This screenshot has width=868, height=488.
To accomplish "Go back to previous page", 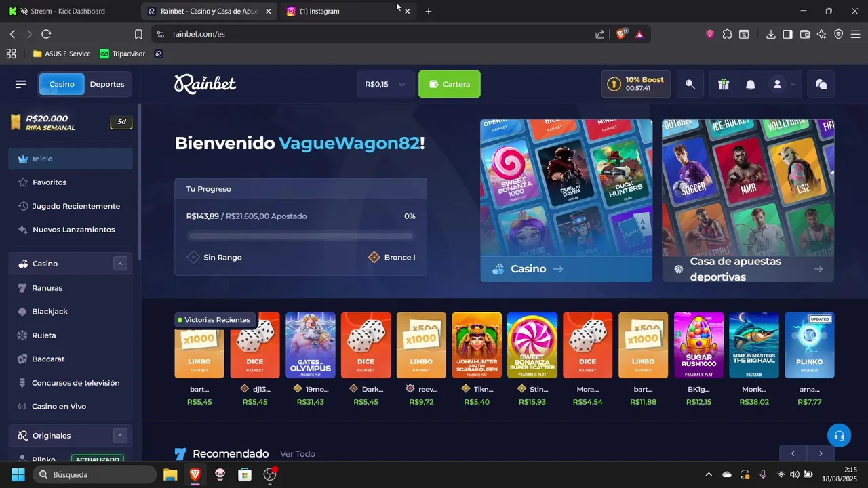I will [12, 34].
